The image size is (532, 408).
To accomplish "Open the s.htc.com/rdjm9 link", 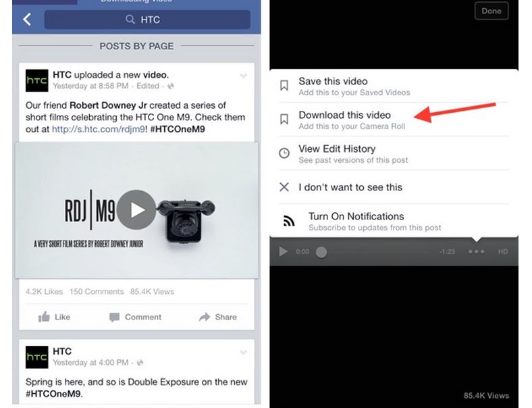I will click(x=99, y=129).
